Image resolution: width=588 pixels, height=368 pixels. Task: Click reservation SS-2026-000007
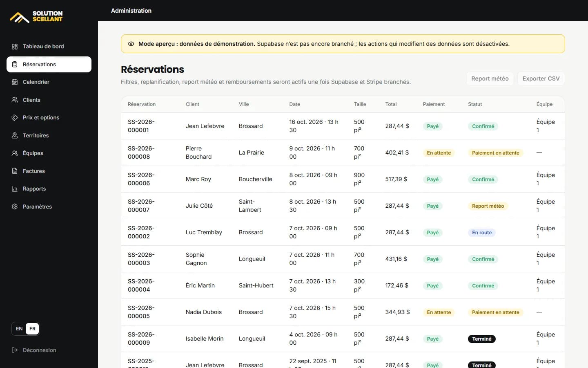point(141,206)
